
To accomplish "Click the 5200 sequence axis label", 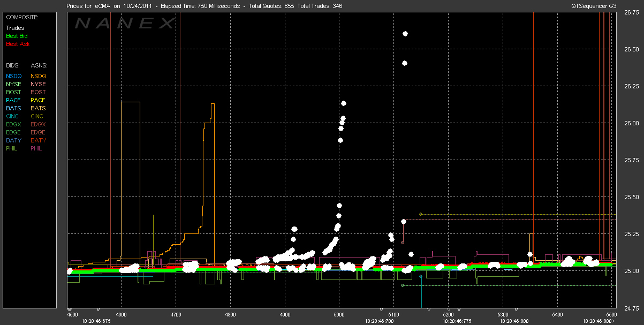I will 449,315.
